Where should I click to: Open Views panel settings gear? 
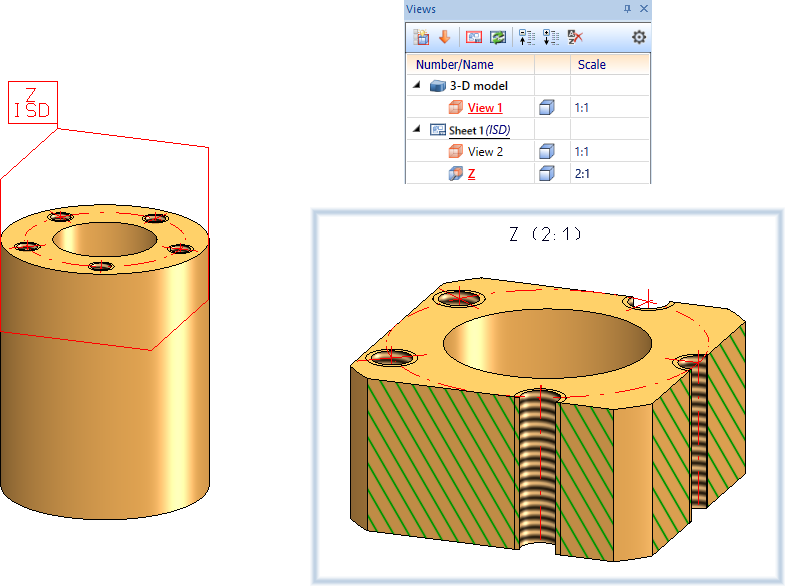click(639, 37)
